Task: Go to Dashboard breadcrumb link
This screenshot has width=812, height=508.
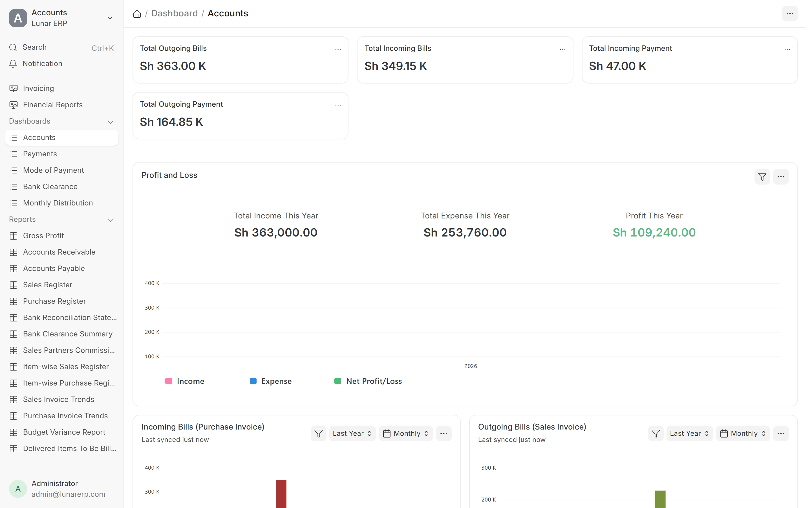Action: click(174, 14)
